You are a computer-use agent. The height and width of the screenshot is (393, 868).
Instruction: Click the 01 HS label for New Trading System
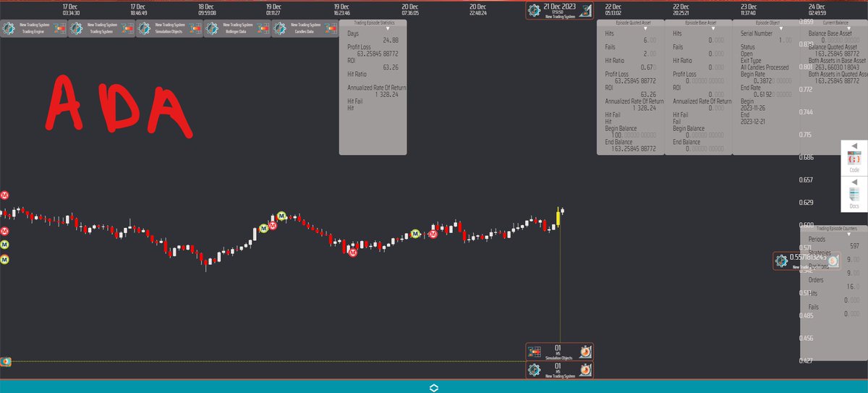point(558,370)
